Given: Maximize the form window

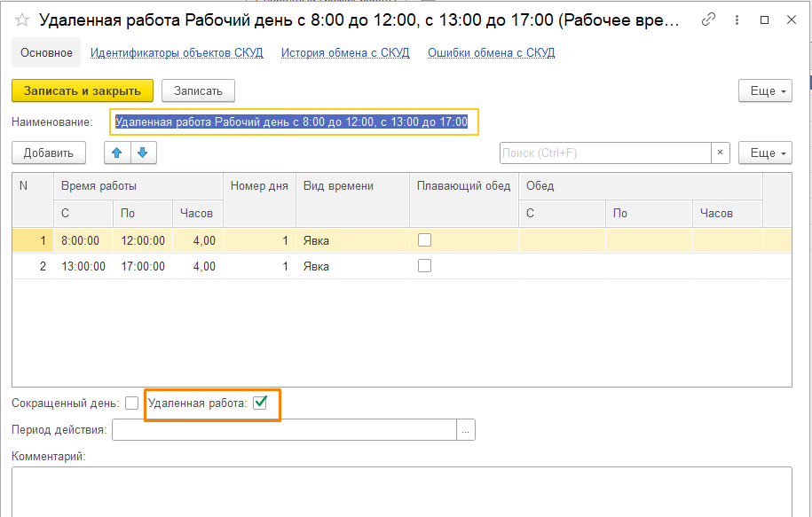Looking at the screenshot, I should pos(765,20).
